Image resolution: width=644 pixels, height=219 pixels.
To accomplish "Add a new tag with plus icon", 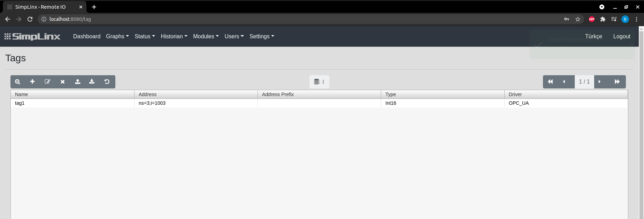I will pos(32,81).
